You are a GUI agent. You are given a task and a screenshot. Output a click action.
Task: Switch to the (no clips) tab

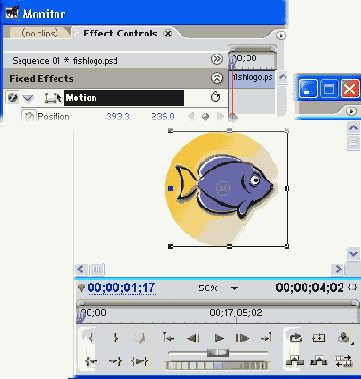[x=39, y=32]
